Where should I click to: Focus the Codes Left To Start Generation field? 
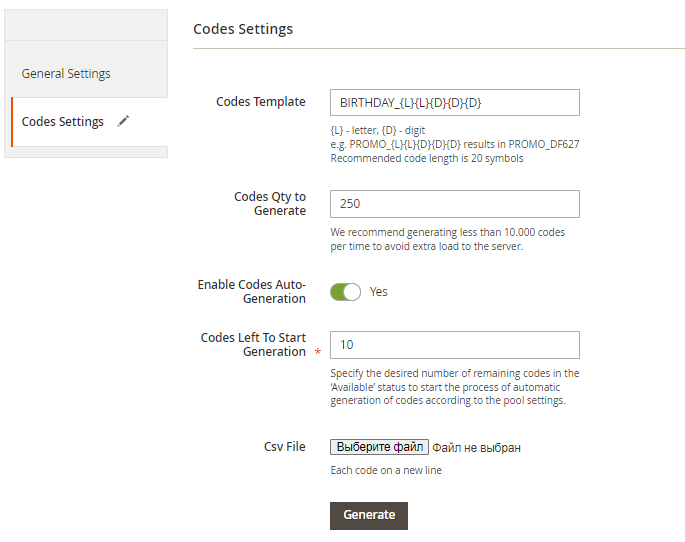coord(455,345)
